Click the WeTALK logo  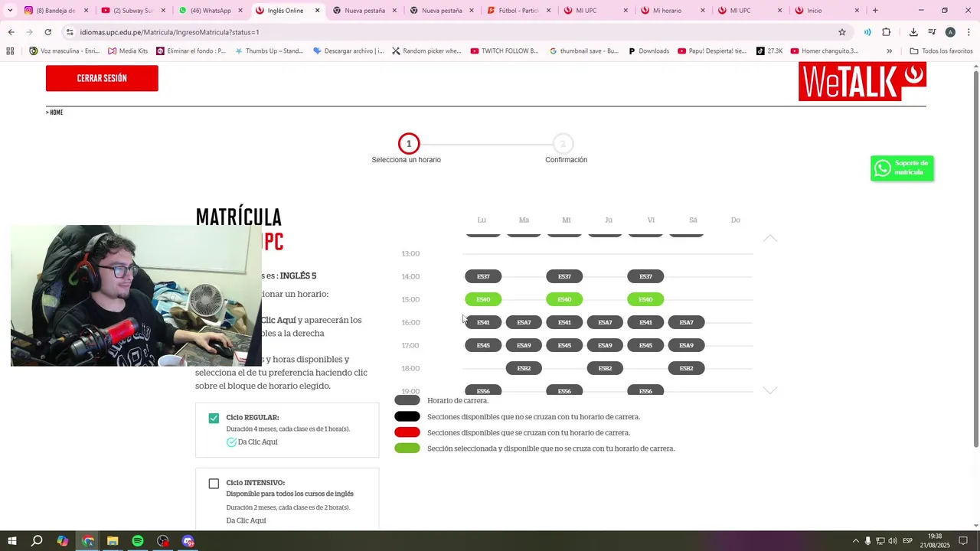tap(862, 81)
